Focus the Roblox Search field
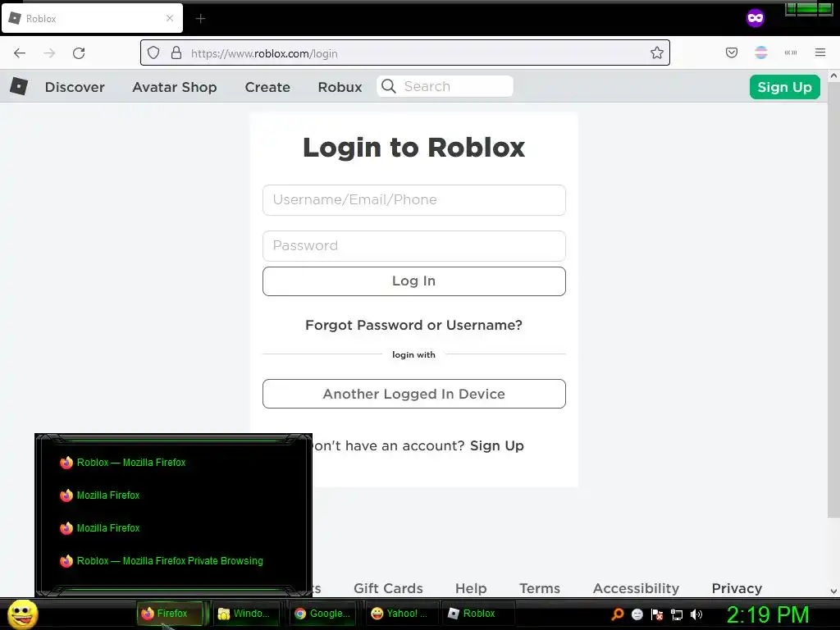The image size is (840, 630). (x=445, y=86)
